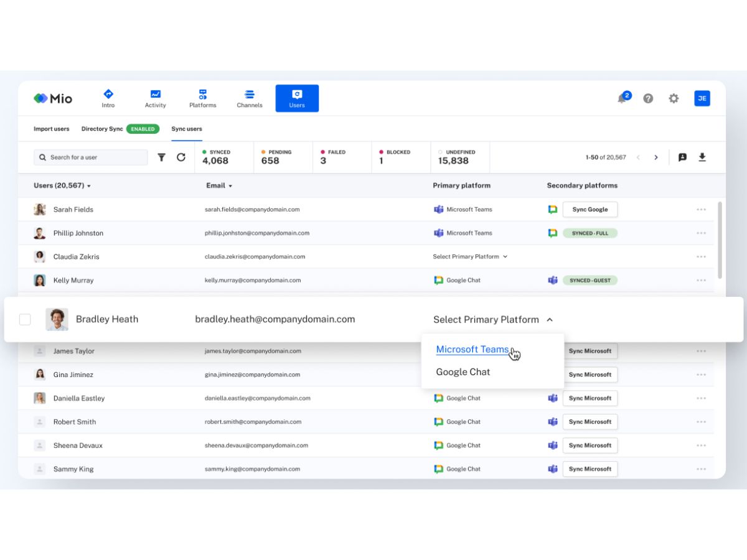Screen dimensions: 747x560
Task: Open the Activity navigation tab
Action: coord(156,98)
